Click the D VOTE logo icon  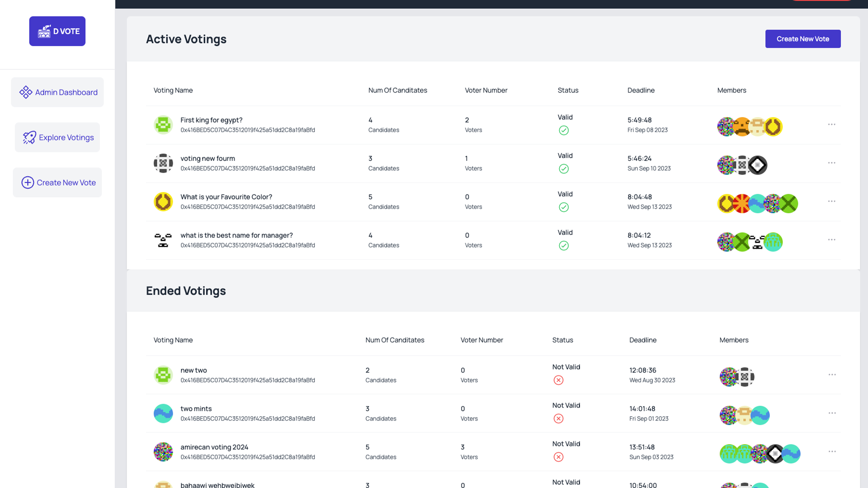pyautogui.click(x=44, y=31)
